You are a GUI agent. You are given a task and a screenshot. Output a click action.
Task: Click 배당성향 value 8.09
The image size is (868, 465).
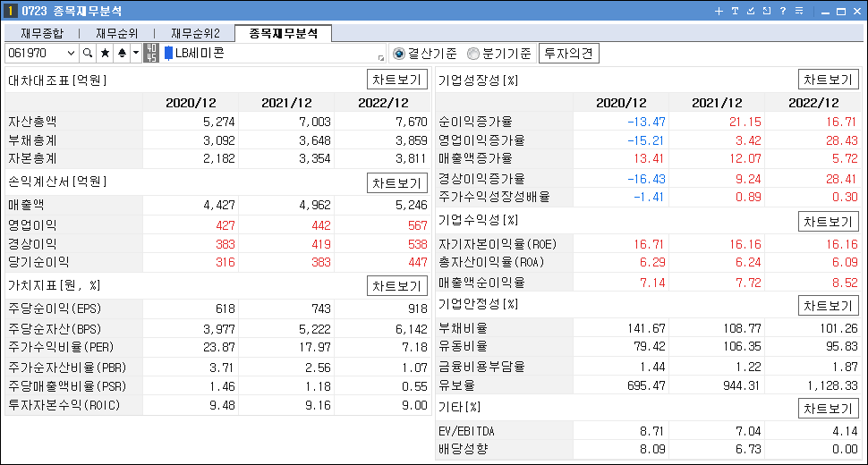pyautogui.click(x=652, y=449)
